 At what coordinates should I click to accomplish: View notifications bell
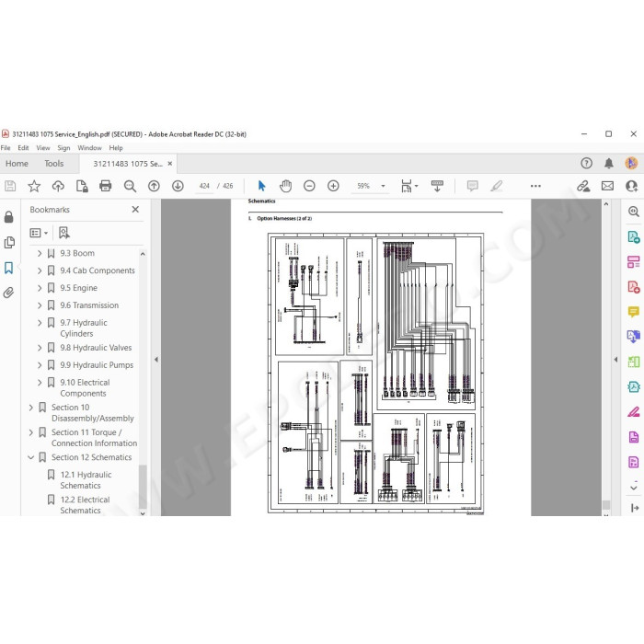[609, 163]
